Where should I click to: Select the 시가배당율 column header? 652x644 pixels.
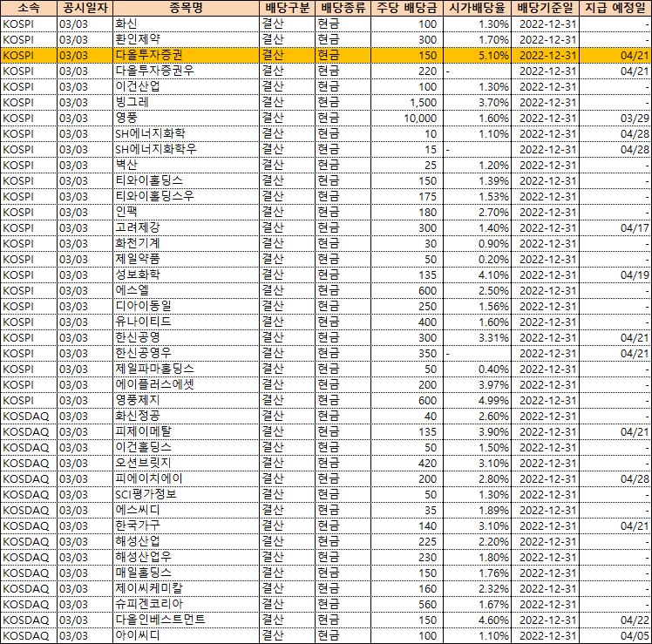tap(477, 8)
